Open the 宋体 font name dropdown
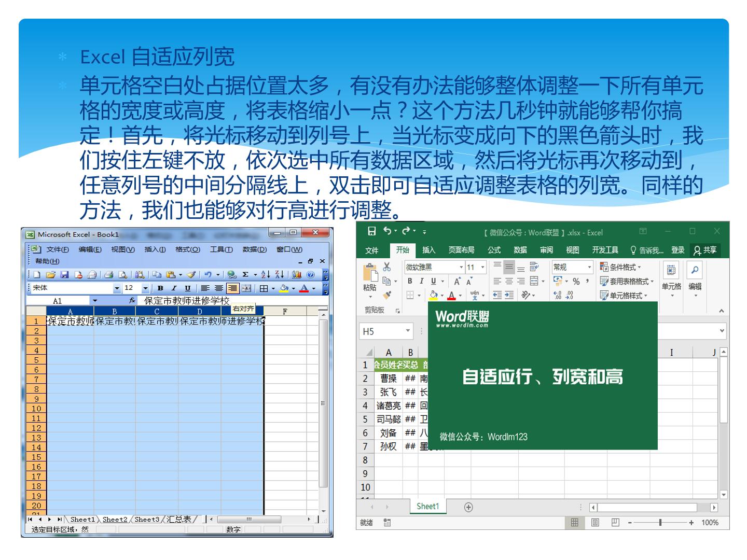747x560 pixels. point(117,288)
